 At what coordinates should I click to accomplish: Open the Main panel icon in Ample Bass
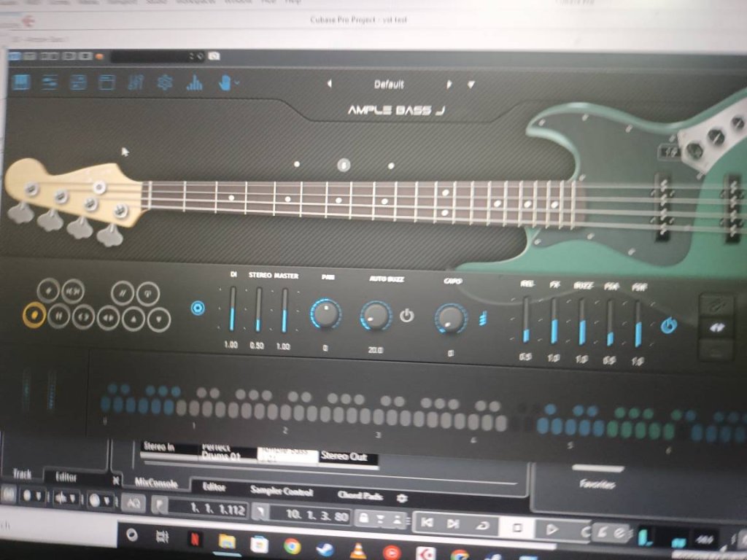click(21, 82)
